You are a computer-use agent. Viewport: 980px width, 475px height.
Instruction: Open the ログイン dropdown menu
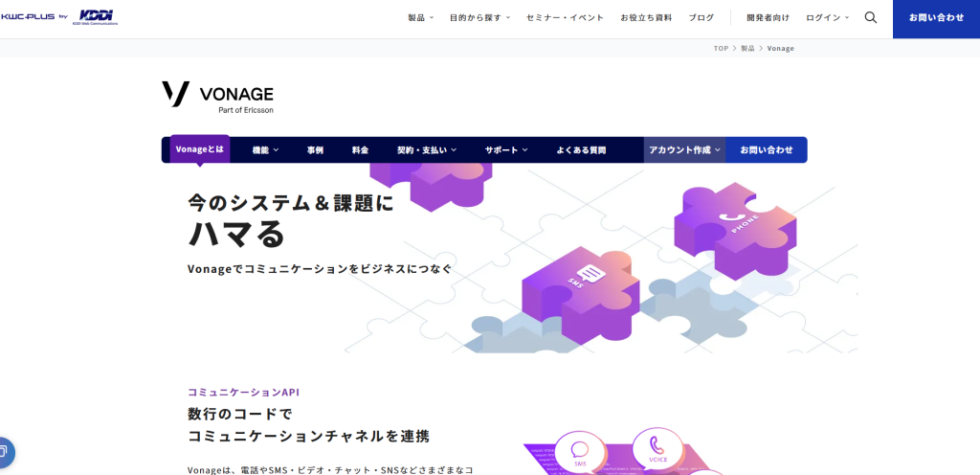(x=828, y=17)
